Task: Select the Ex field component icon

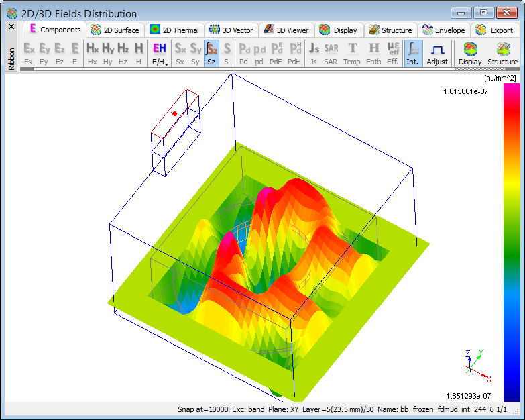Action: click(x=28, y=53)
